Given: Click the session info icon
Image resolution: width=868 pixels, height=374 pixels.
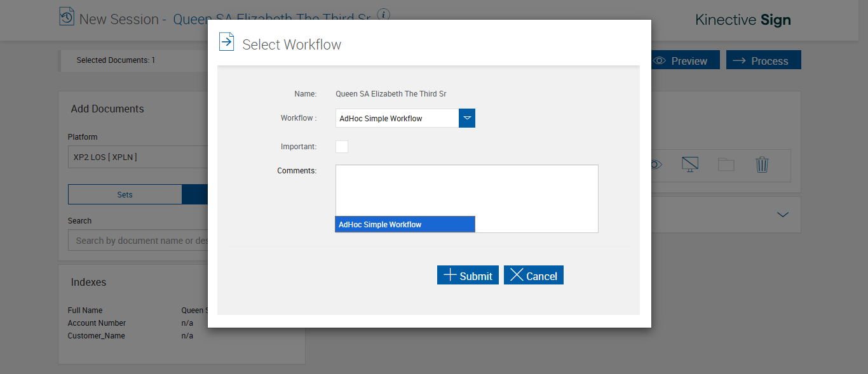Looking at the screenshot, I should [x=384, y=15].
